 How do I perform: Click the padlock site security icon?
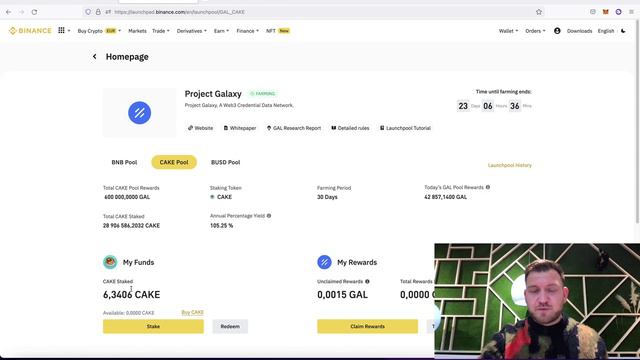tap(98, 12)
